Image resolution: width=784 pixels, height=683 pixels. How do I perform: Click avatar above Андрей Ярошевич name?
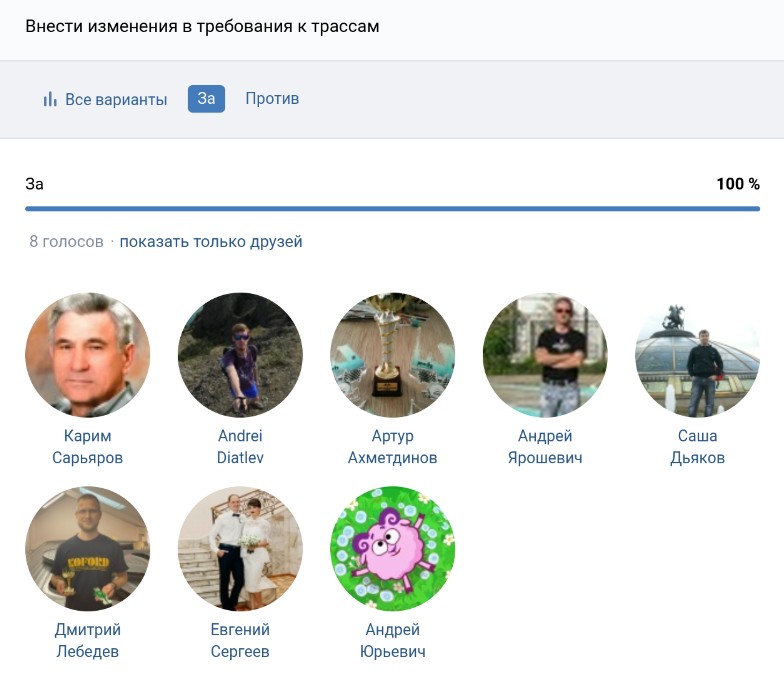[545, 355]
